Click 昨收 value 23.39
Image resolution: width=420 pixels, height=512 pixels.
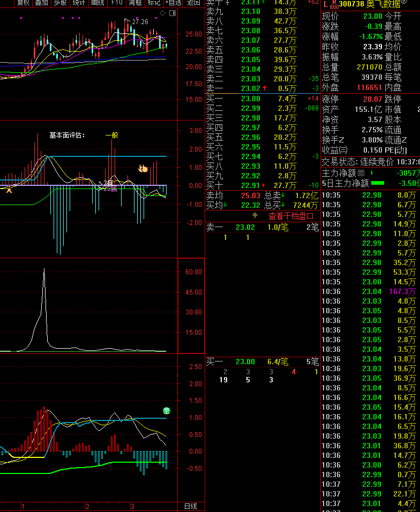click(x=373, y=47)
